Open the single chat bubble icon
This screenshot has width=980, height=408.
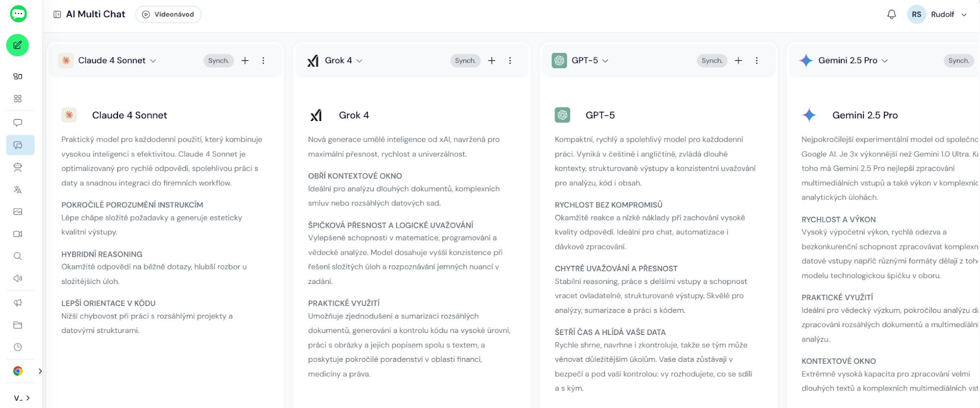[x=18, y=123]
